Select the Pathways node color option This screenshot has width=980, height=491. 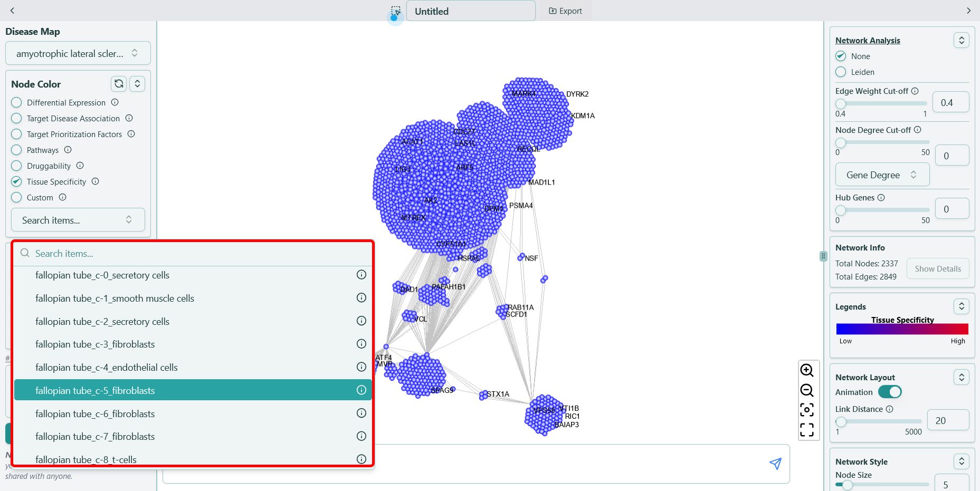16,150
